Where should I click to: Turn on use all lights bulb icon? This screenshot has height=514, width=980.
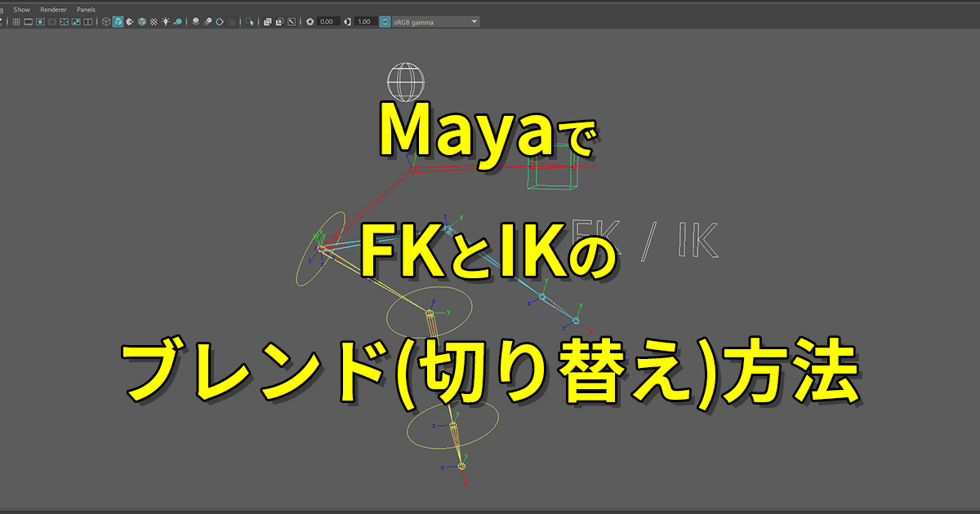[166, 21]
